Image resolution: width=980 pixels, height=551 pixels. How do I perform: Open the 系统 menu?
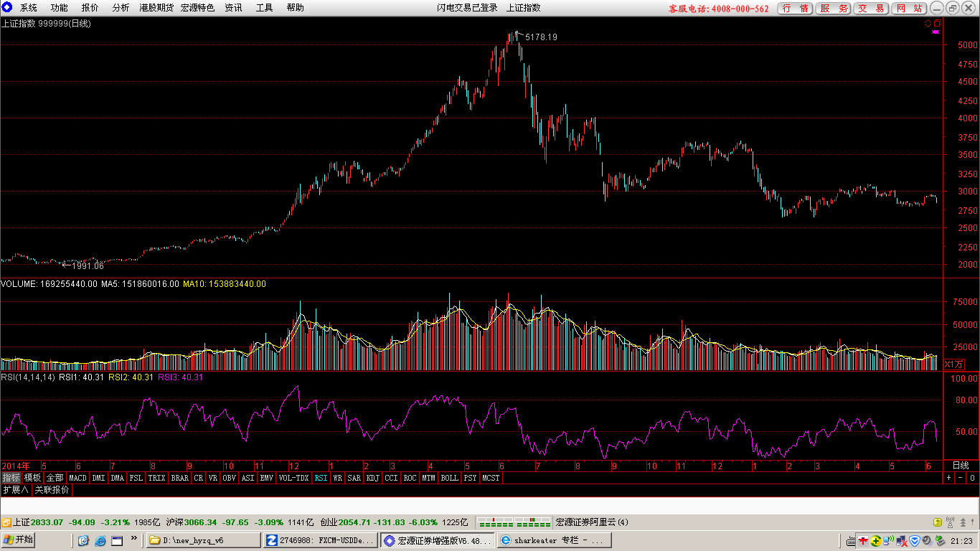click(29, 8)
